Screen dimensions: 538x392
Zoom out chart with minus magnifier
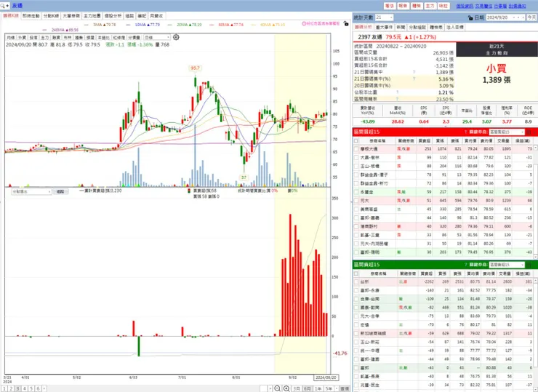coord(277,388)
